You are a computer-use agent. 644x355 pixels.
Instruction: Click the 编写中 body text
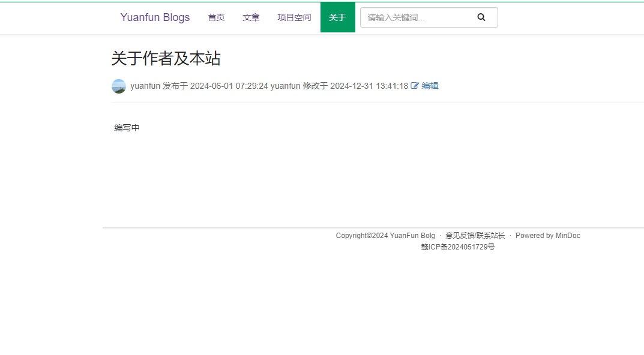point(127,128)
